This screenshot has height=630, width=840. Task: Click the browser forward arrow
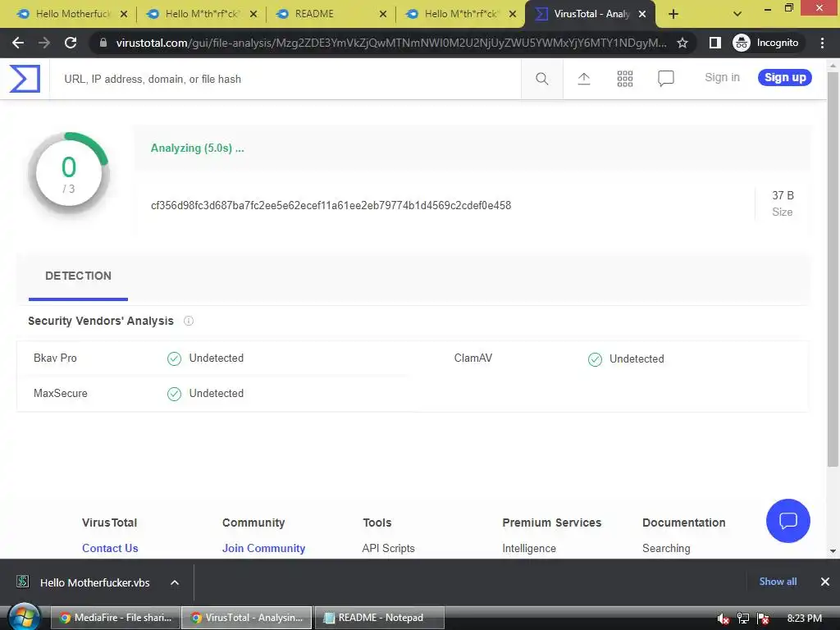tap(44, 43)
